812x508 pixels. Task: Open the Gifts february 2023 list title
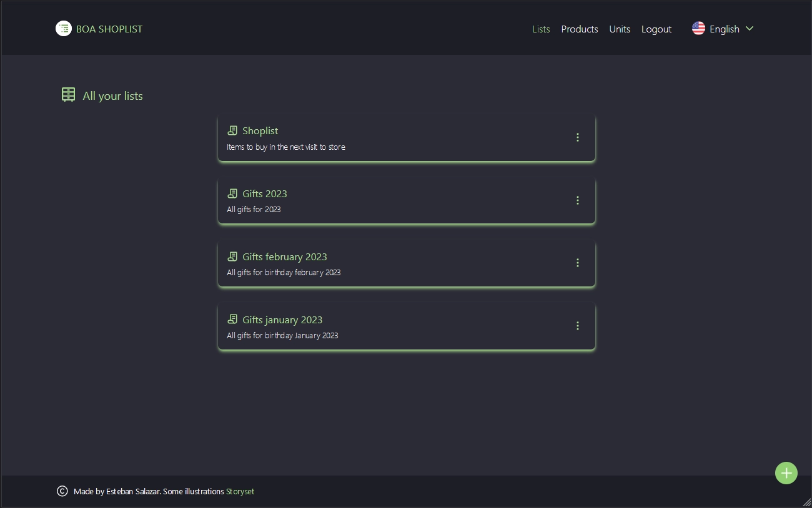[x=284, y=256]
